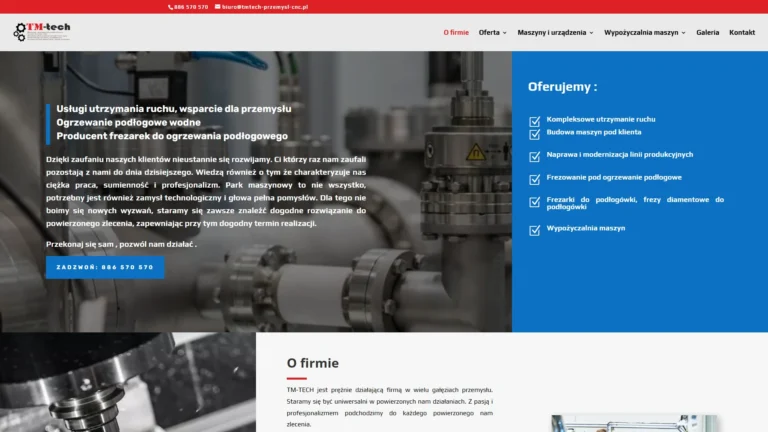Click the CNC milling machine image

(x=128, y=382)
